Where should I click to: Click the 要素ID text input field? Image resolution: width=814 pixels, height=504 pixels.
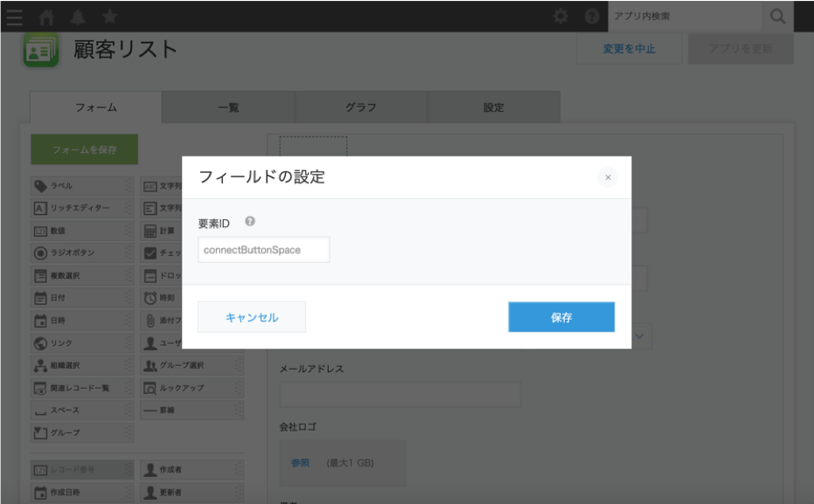click(x=264, y=250)
